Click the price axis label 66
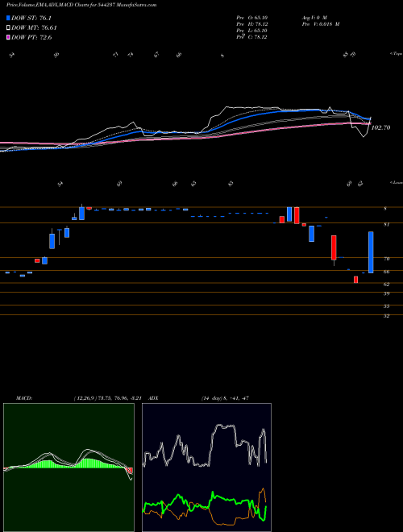This screenshot has width=403, height=532. (x=386, y=272)
